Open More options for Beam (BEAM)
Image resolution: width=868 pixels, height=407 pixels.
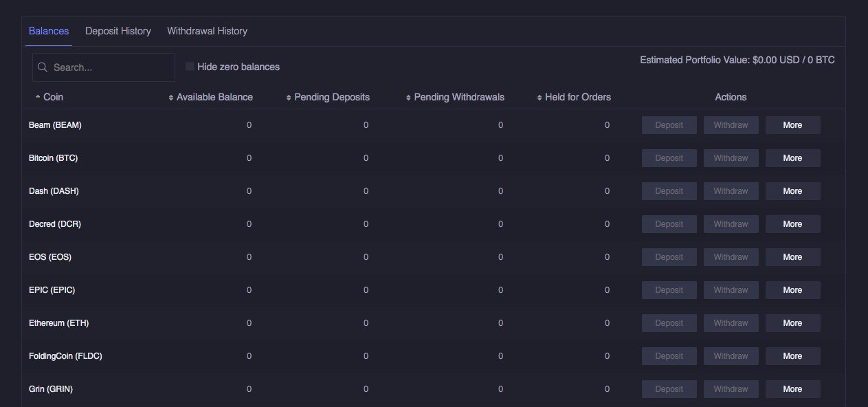(792, 125)
